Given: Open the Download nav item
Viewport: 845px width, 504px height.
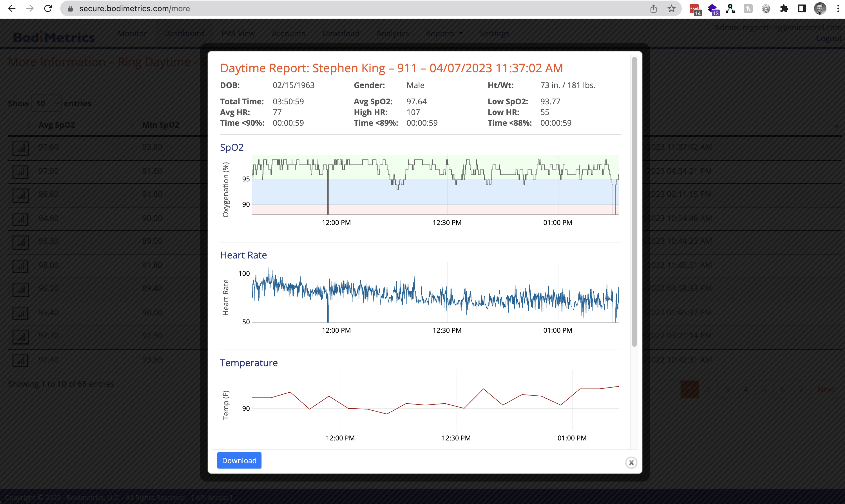Looking at the screenshot, I should 341,33.
